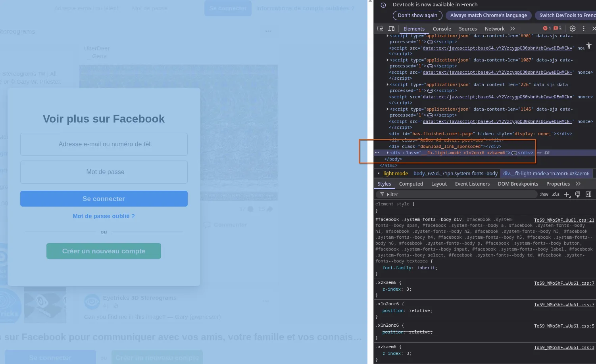The height and width of the screenshot is (364, 596).
Task: Toggle the computed styles sidebar icon
Action: 588,194
